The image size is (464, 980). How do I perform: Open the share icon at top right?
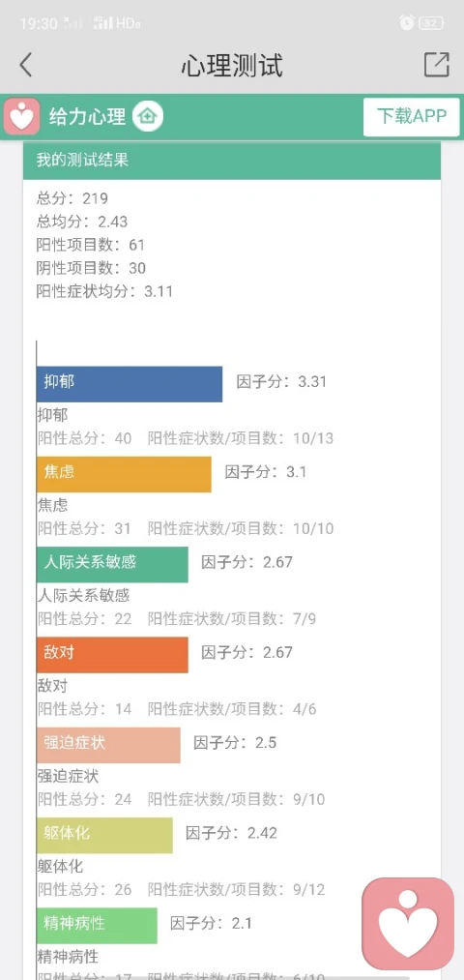pyautogui.click(x=437, y=65)
